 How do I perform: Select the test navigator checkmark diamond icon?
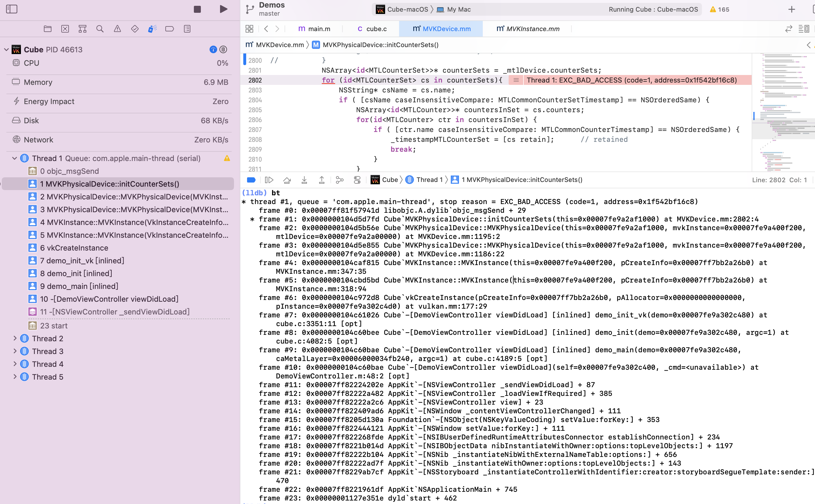(134, 29)
